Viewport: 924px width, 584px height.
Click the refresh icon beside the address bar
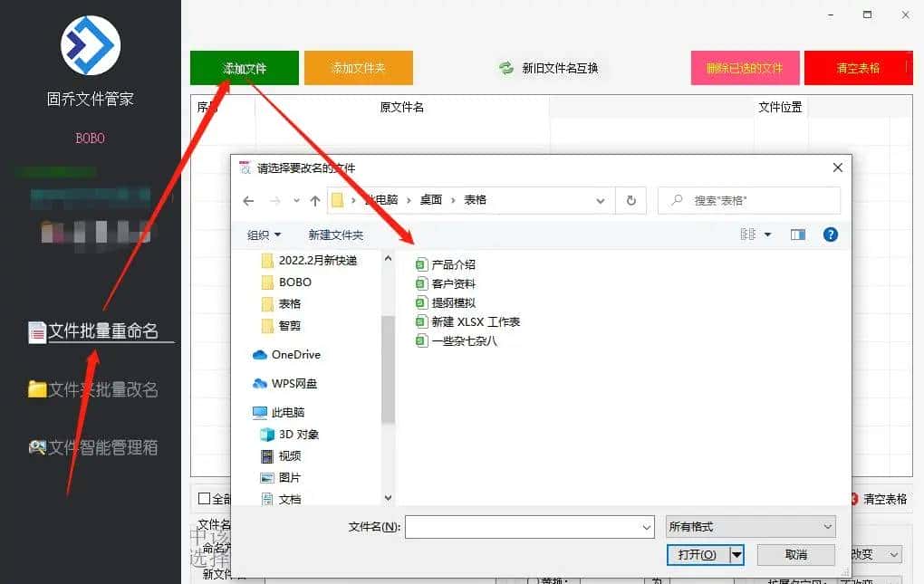(631, 200)
